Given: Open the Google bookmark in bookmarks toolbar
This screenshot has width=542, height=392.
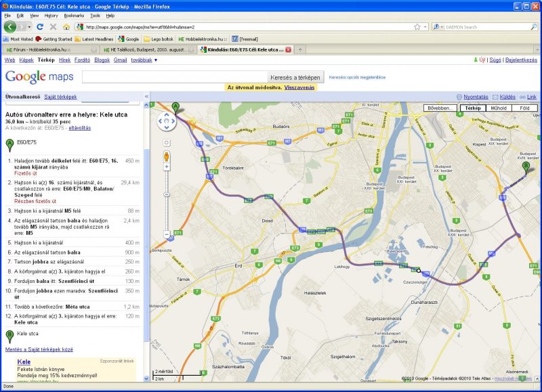Looking at the screenshot, I should [x=129, y=39].
